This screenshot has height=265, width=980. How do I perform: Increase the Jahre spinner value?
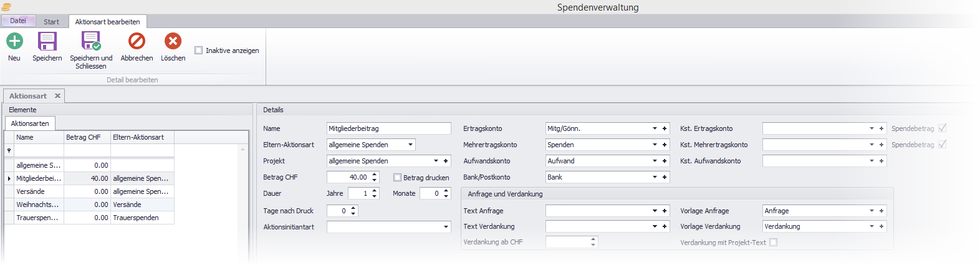pyautogui.click(x=375, y=191)
